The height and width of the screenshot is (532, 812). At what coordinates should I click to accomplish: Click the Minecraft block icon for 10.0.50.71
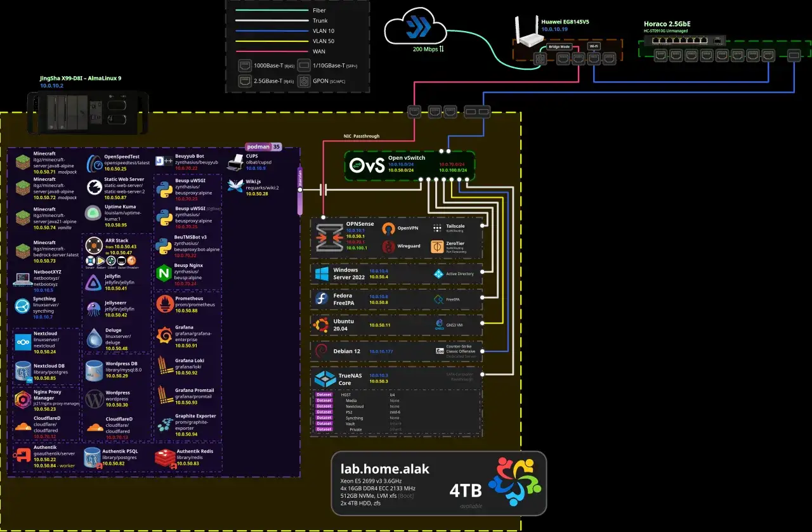(x=23, y=162)
